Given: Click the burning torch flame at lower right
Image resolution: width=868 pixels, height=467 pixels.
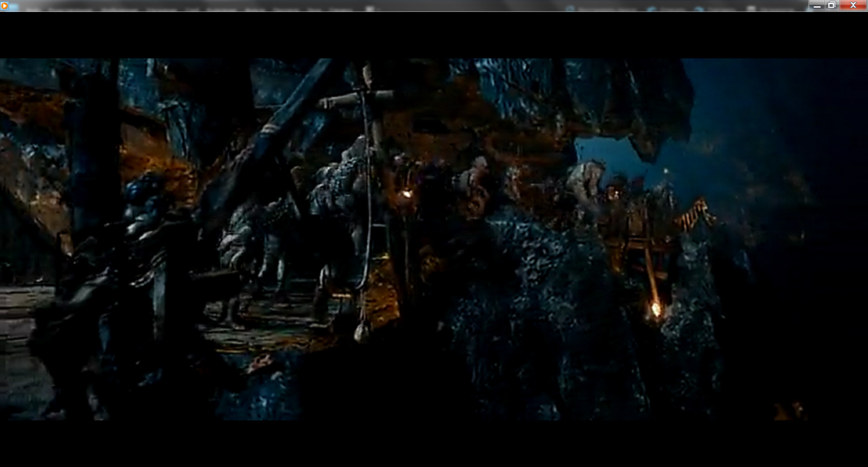Looking at the screenshot, I should click(x=656, y=310).
